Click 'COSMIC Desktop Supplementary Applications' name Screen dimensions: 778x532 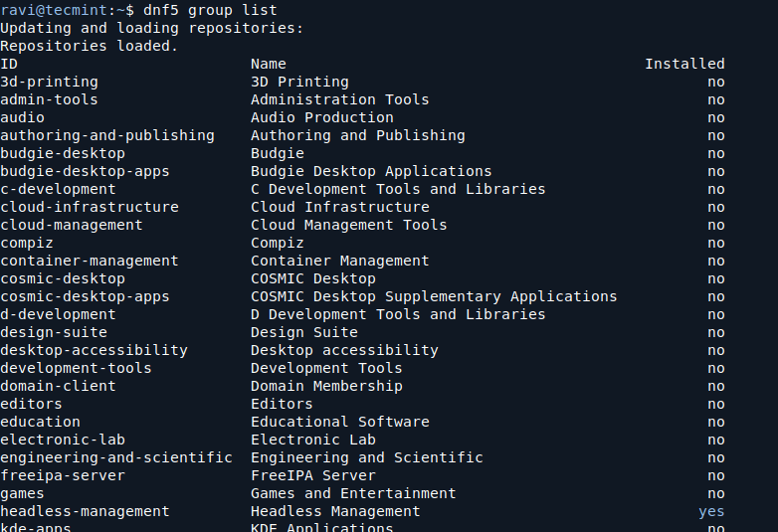(x=434, y=296)
